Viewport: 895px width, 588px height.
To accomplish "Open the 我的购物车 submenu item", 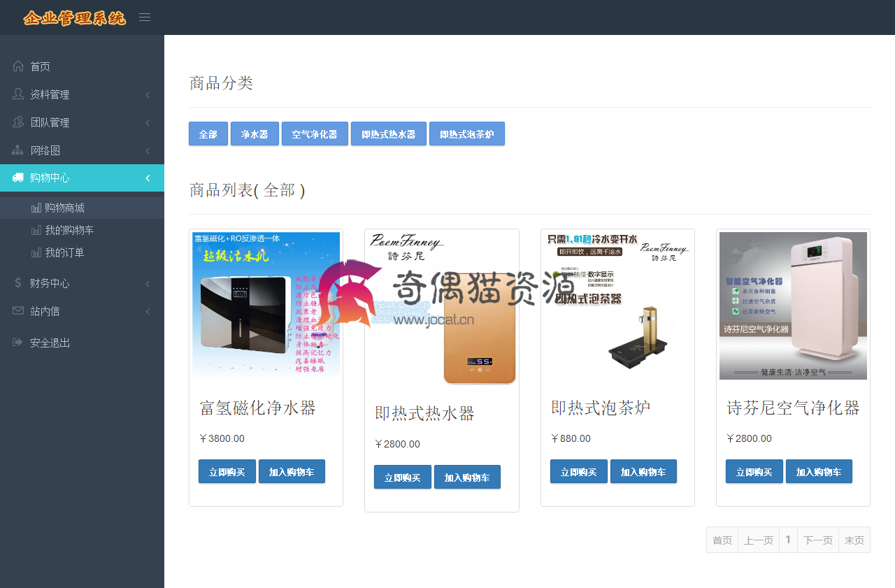I will click(82, 230).
